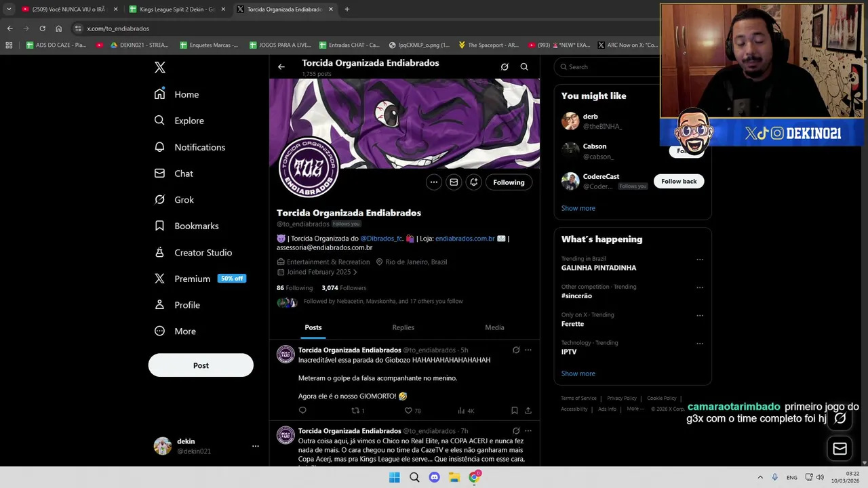
Task: Share the Giobozo post
Action: point(528,411)
